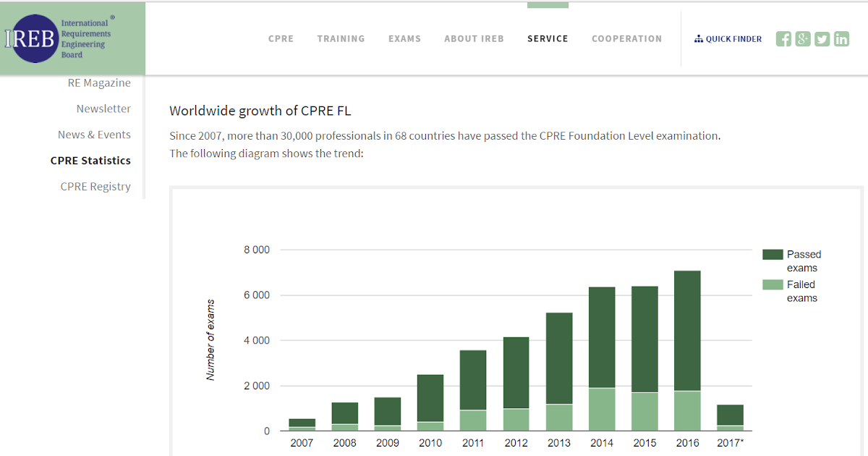Navigate to the TRAINING section
This screenshot has height=456, width=868.
[341, 38]
